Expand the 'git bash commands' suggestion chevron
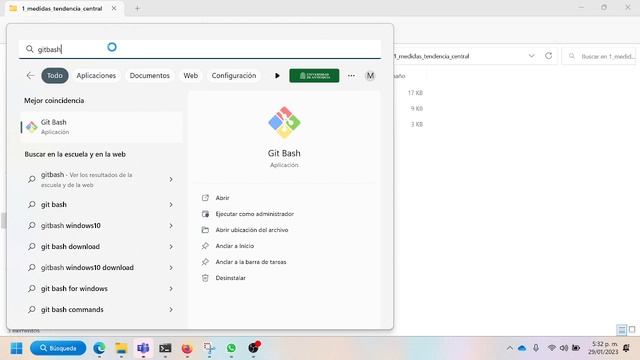The image size is (640, 360). click(171, 310)
